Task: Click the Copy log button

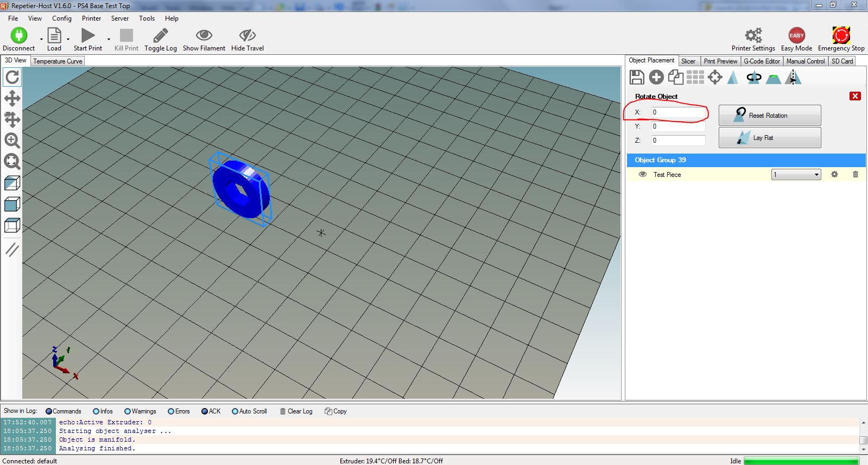Action: (x=335, y=411)
